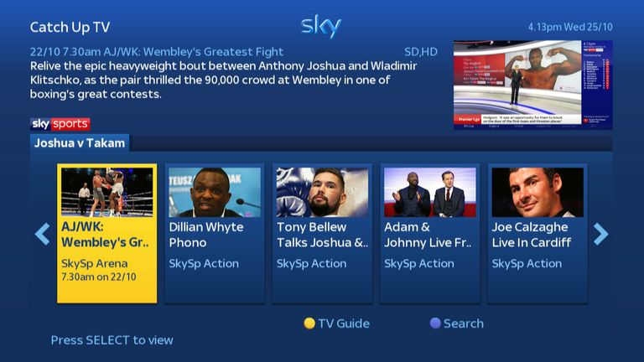
Task: Select the Adam & Johnny Live tile
Action: point(430,234)
